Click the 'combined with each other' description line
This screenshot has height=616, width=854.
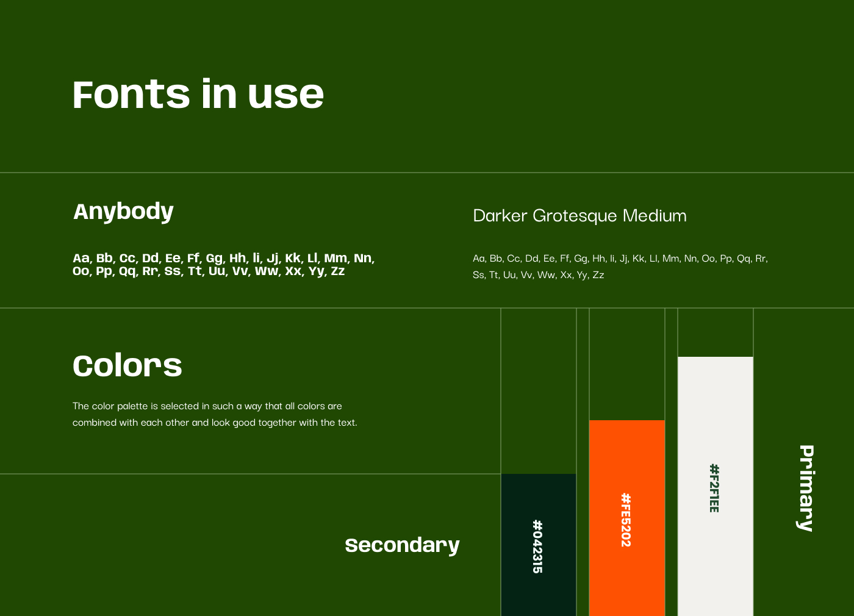[x=215, y=423]
